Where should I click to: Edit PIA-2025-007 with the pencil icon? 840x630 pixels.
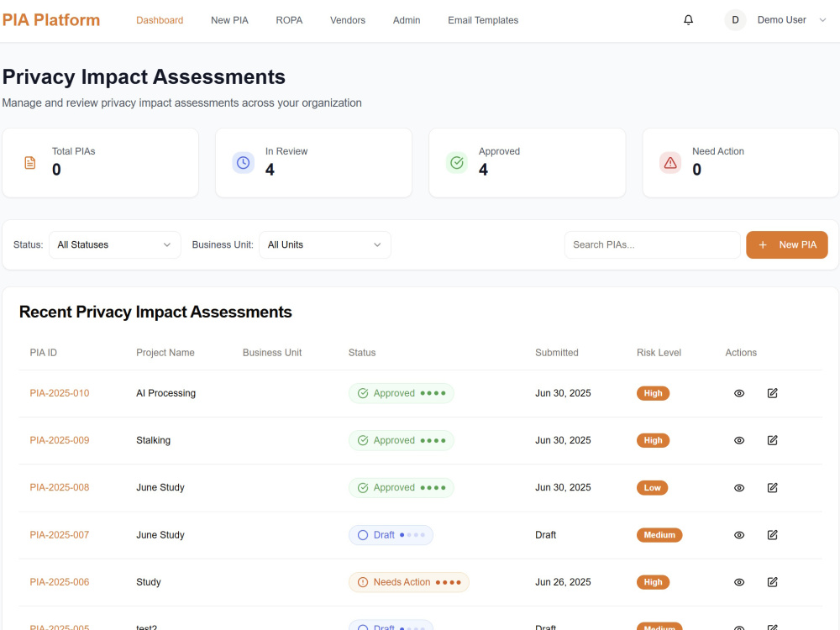click(772, 534)
